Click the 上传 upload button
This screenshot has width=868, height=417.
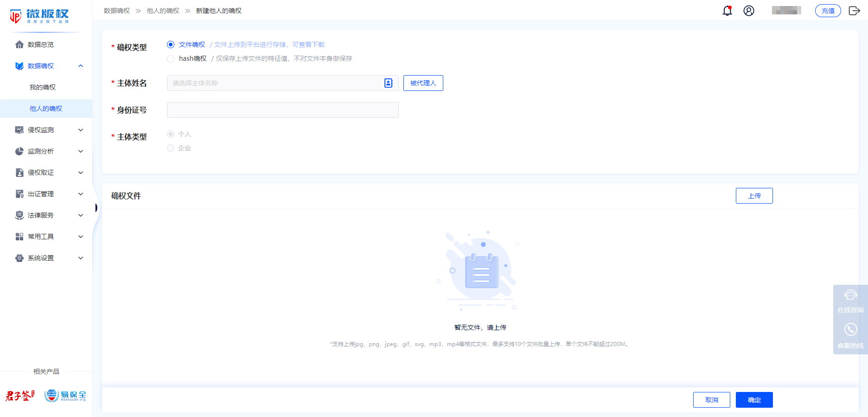(754, 196)
